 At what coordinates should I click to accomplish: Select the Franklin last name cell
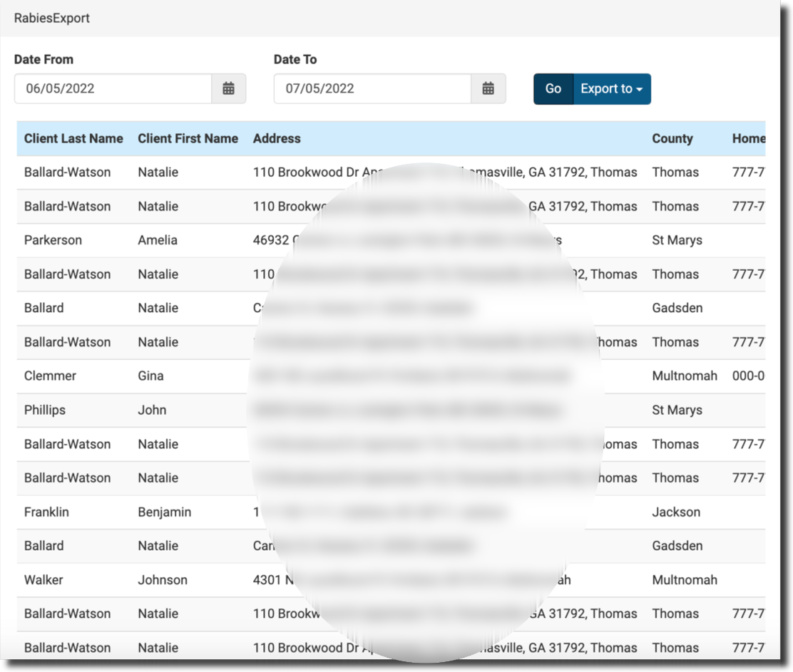point(46,512)
